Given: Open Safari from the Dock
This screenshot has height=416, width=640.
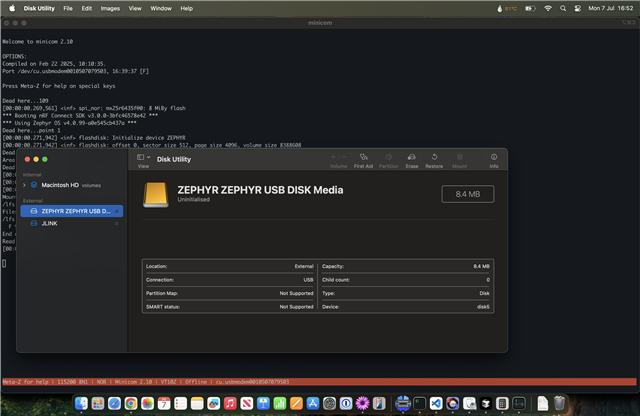Looking at the screenshot, I should point(114,403).
